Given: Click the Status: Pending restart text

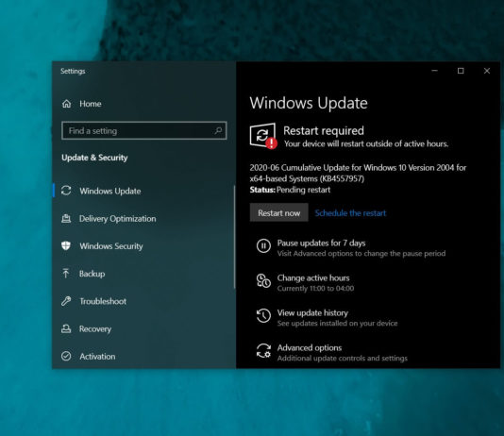Looking at the screenshot, I should (x=290, y=190).
